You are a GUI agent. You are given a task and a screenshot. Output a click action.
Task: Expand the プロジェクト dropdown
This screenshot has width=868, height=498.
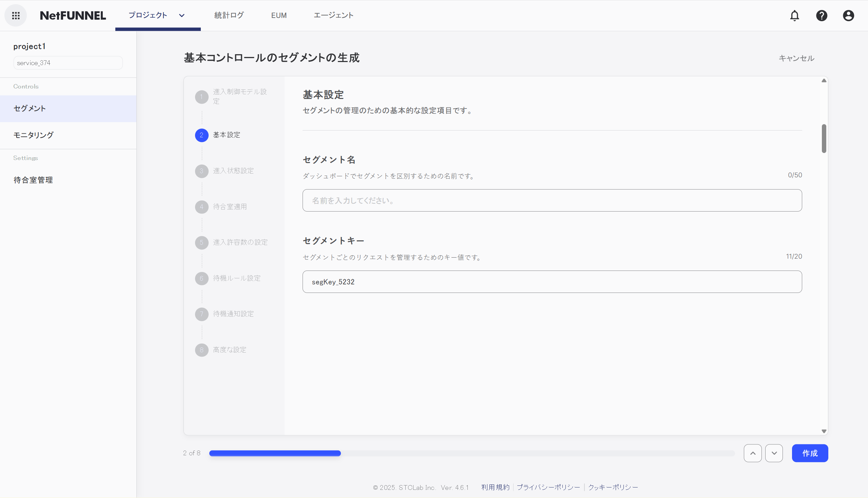[157, 15]
